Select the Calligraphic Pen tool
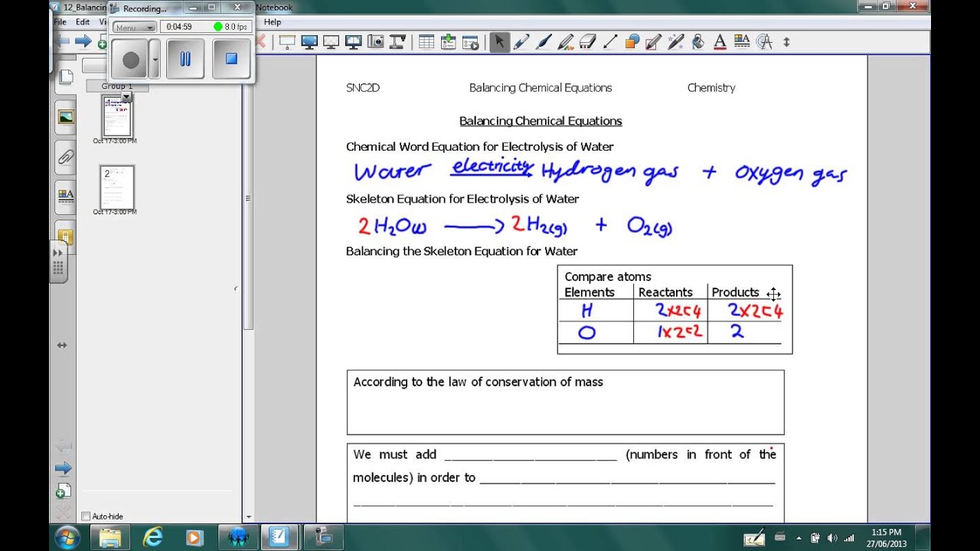Viewport: 980px width, 551px height. (x=544, y=42)
